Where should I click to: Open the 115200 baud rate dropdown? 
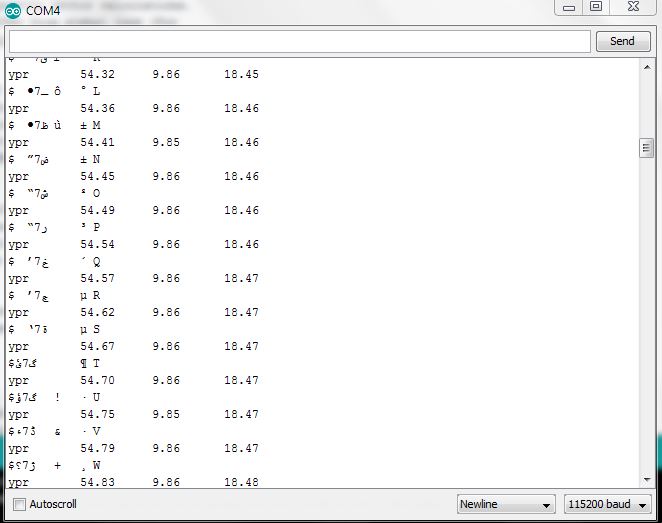tap(607, 504)
